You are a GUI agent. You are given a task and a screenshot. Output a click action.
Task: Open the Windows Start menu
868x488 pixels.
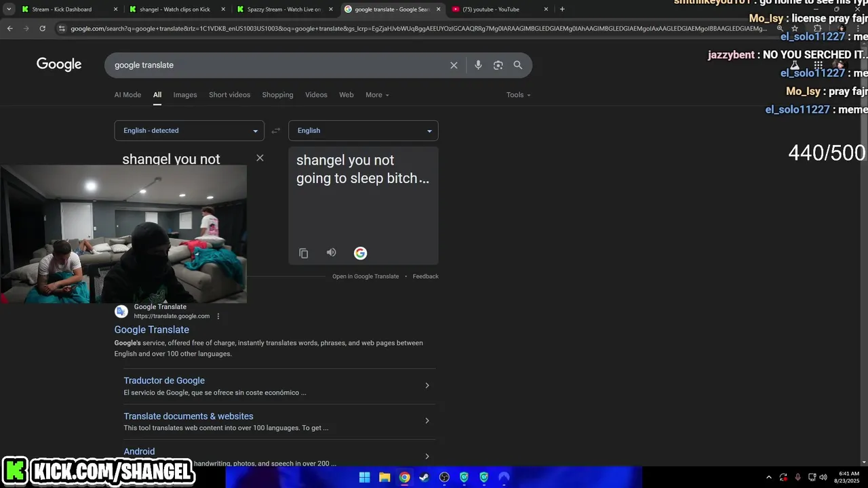coord(364,477)
